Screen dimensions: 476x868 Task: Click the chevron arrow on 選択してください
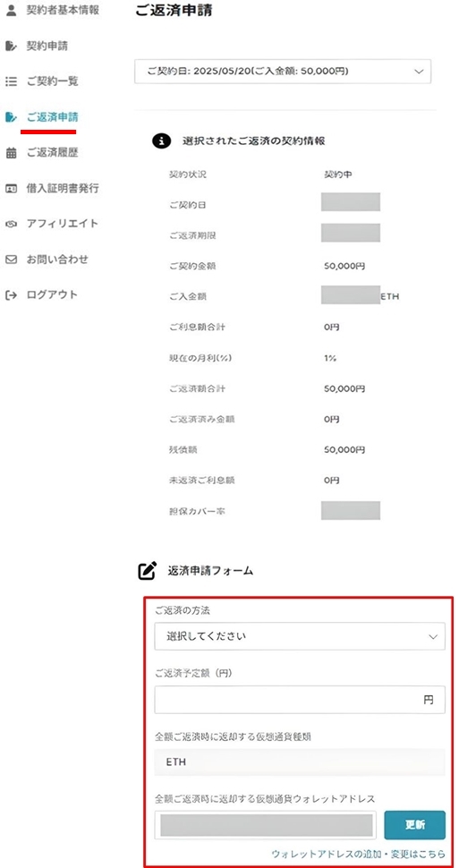pos(433,636)
